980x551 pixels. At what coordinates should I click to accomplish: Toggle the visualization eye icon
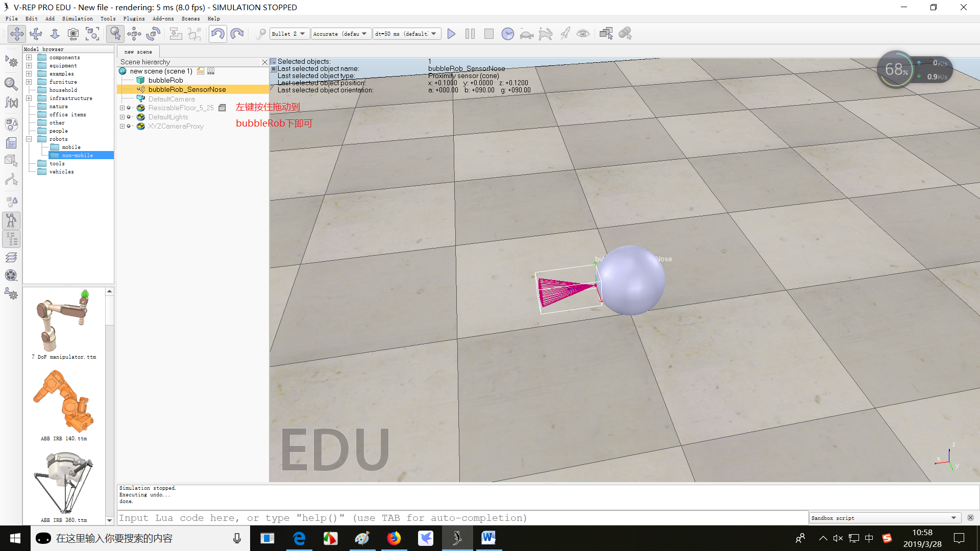583,34
